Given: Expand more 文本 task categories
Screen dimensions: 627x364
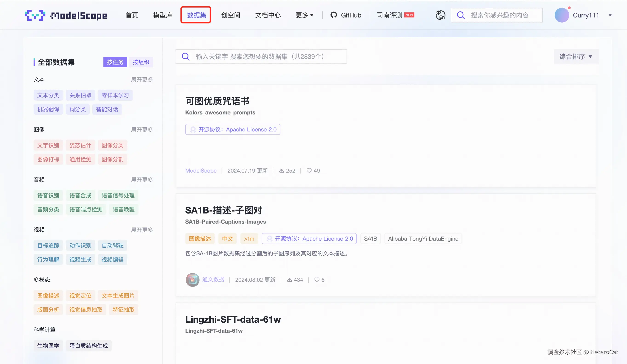Looking at the screenshot, I should [142, 80].
